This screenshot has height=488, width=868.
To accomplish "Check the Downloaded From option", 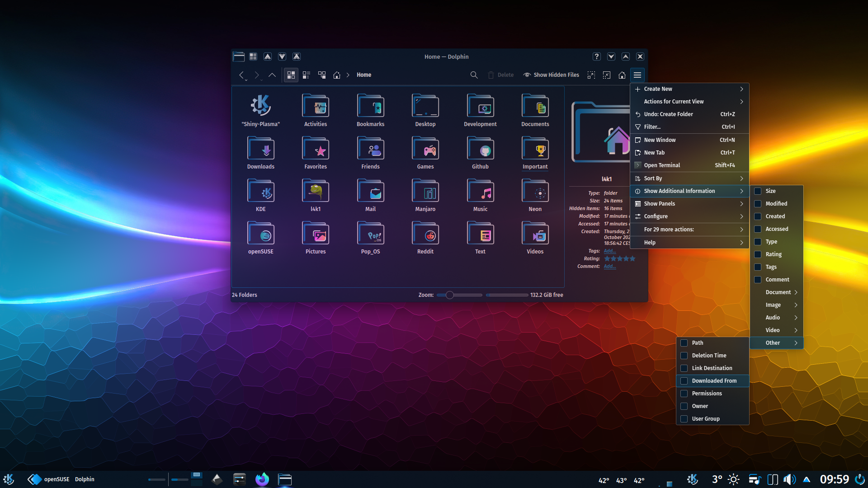I will pos(684,381).
